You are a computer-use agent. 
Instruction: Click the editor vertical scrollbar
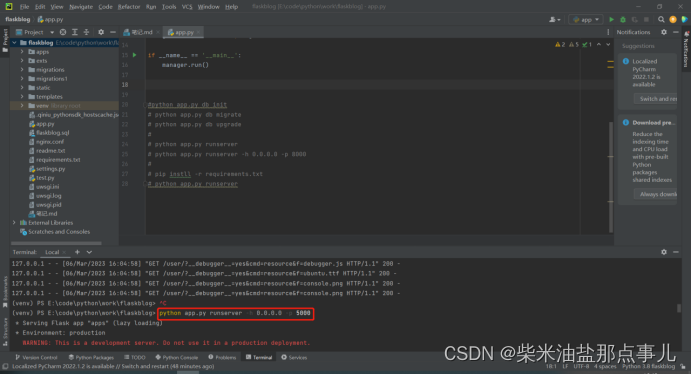click(611, 177)
